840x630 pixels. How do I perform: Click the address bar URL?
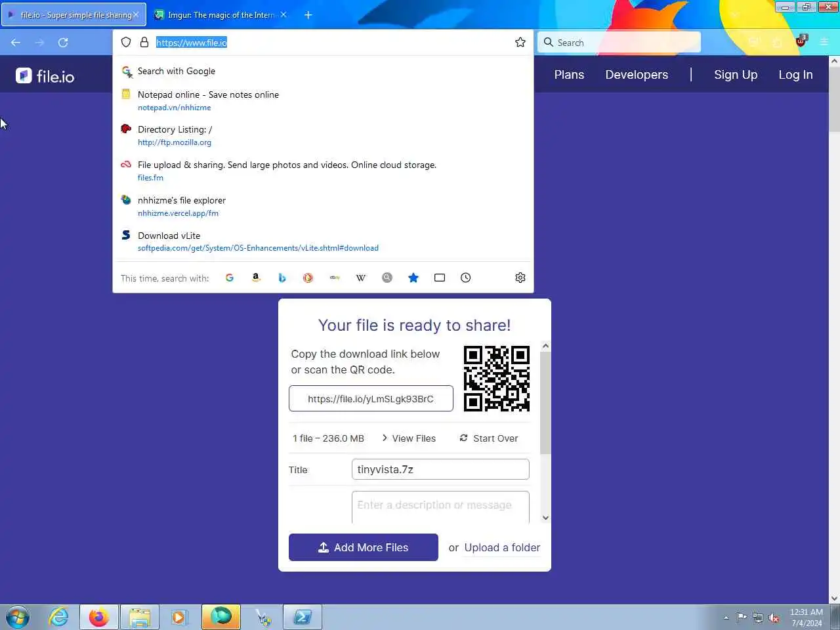[x=192, y=43]
